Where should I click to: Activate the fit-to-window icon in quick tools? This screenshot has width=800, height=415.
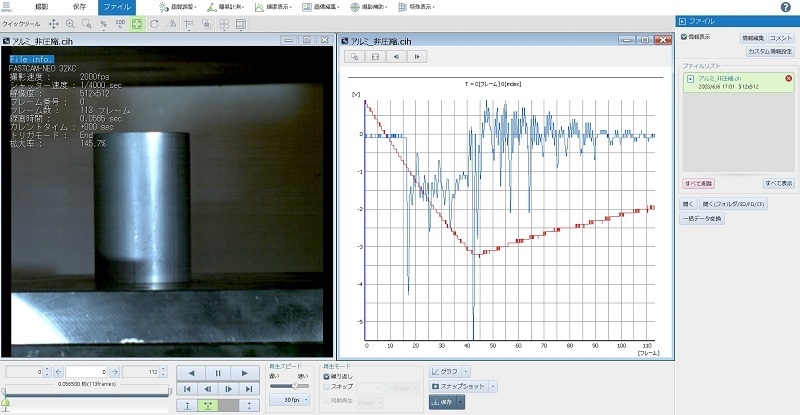(x=137, y=23)
